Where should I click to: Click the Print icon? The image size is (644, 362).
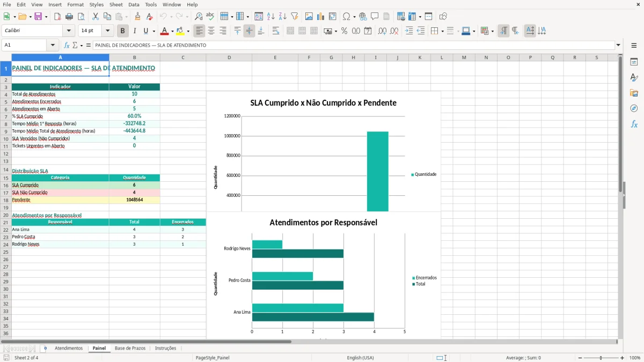pyautogui.click(x=69, y=17)
